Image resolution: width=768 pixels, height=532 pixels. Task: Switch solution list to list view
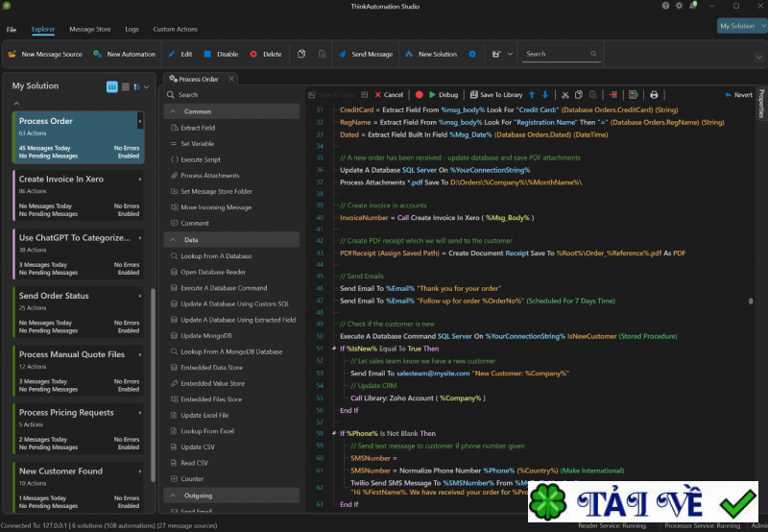tap(125, 87)
